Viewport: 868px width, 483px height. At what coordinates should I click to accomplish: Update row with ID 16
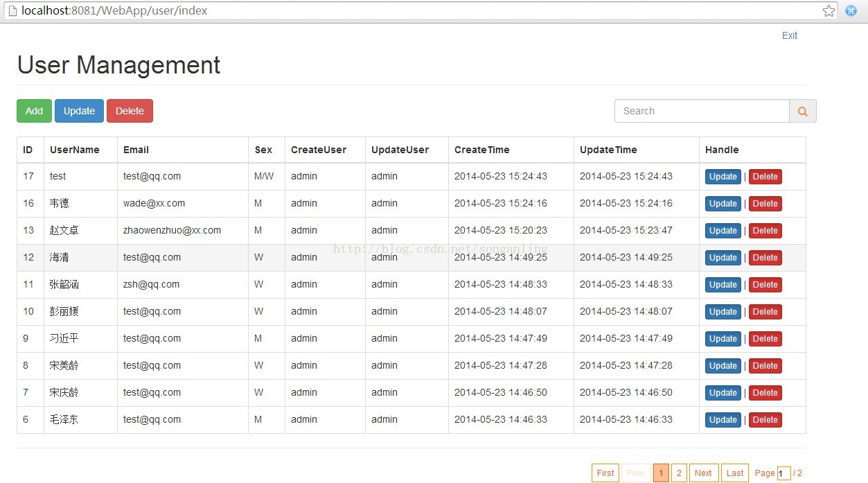(723, 204)
